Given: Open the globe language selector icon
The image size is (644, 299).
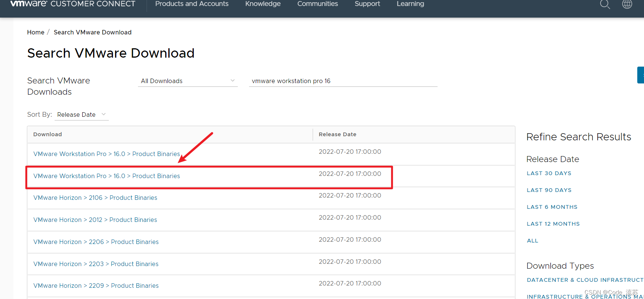Looking at the screenshot, I should coord(627,4).
